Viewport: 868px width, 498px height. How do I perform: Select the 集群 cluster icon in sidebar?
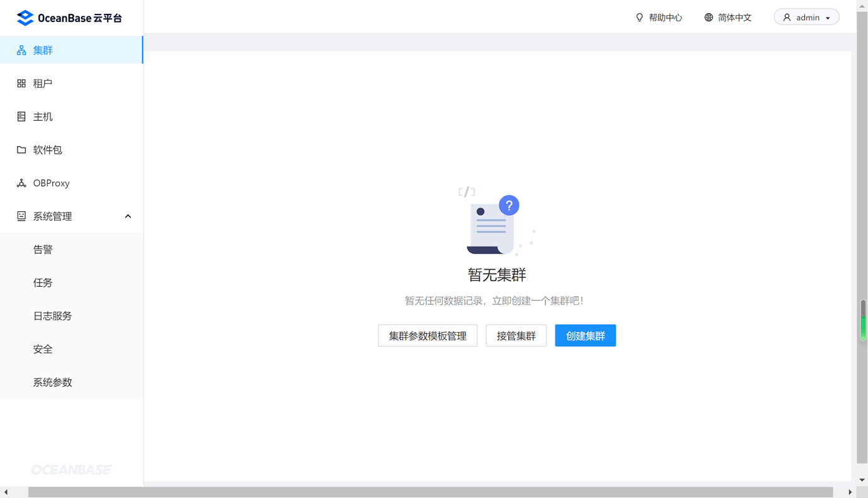(x=21, y=49)
